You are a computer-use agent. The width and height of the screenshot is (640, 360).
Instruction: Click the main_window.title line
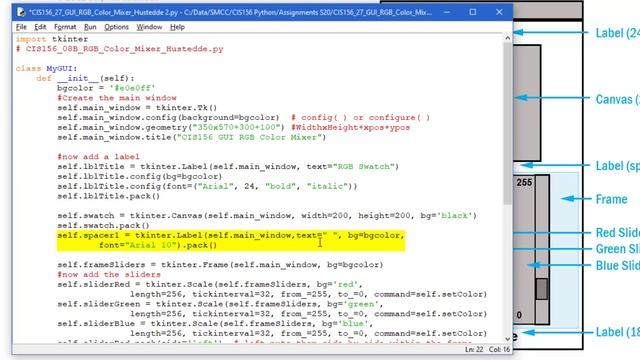[191, 137]
